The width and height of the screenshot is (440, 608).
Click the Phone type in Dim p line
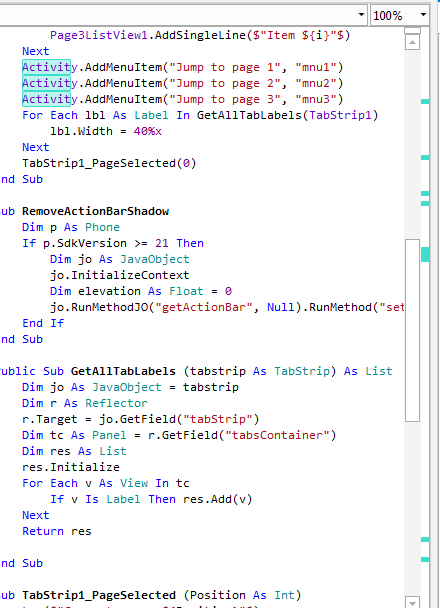coord(102,227)
